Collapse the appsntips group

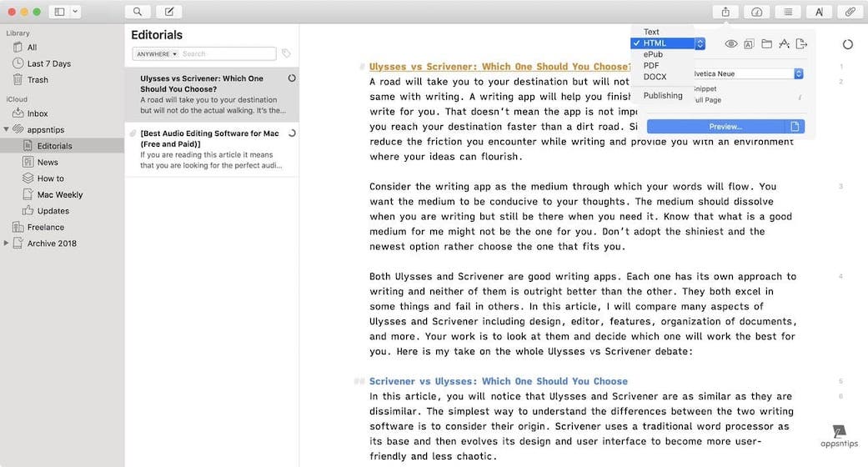[x=7, y=129]
